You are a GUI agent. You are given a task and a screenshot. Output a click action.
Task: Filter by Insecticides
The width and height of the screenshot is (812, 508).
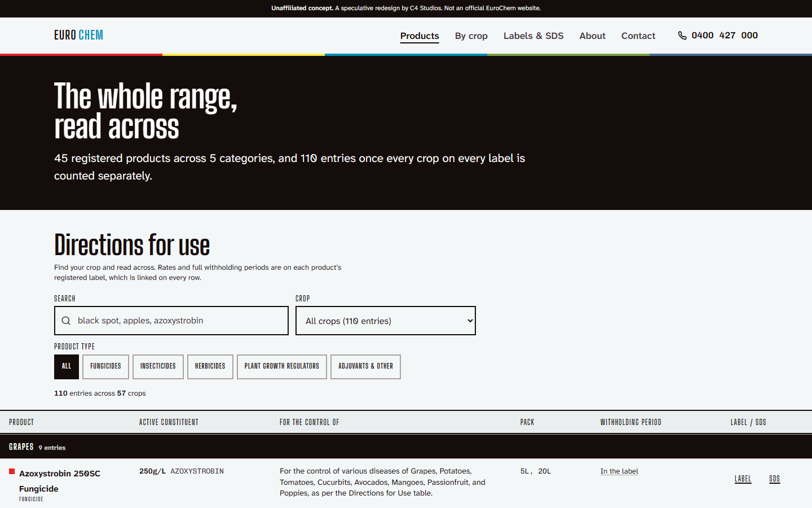158,367
